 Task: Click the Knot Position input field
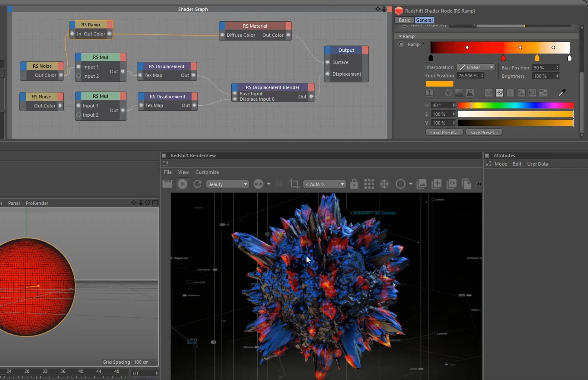click(470, 76)
